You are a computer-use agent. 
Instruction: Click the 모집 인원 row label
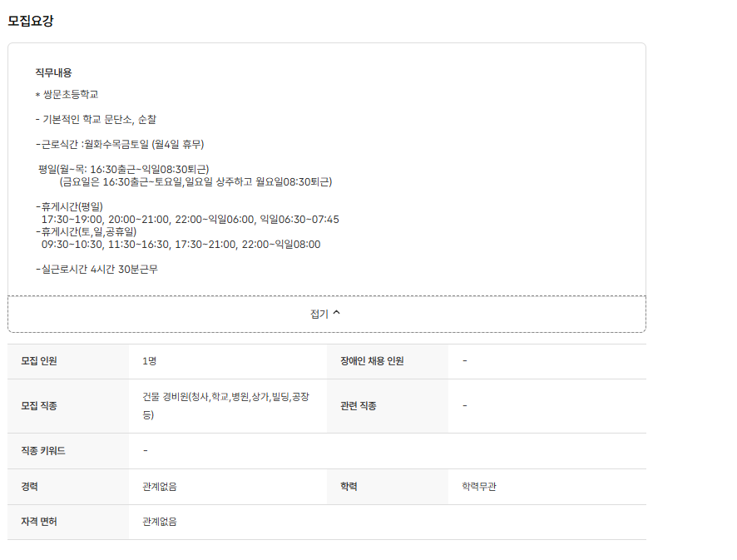click(x=39, y=361)
